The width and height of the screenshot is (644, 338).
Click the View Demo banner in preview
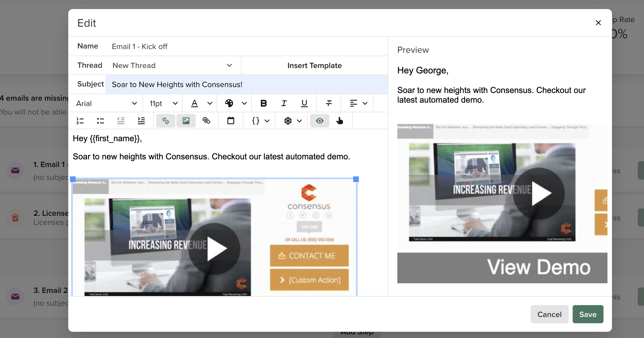click(502, 268)
